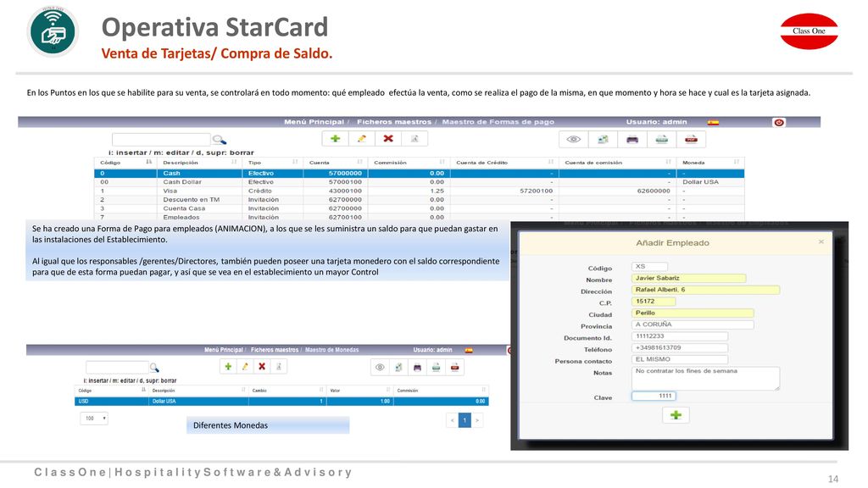Add new record in Formas de pago toolbar

335,138
